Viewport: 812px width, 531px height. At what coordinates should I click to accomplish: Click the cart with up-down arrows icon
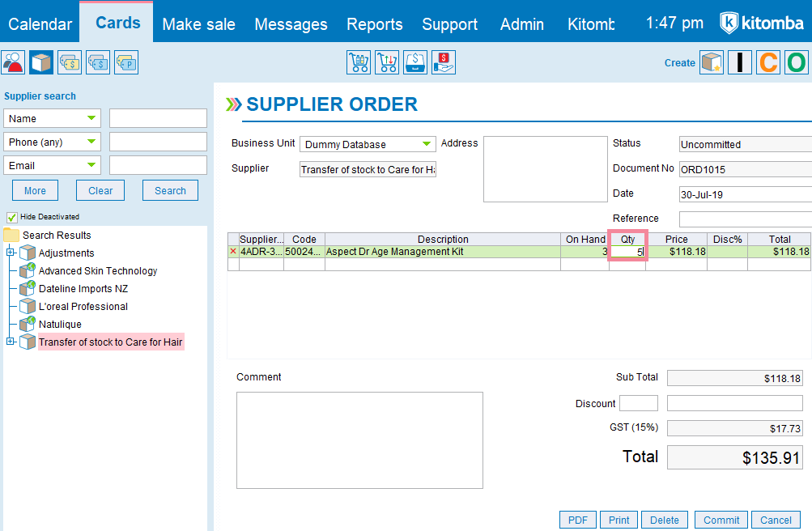[x=387, y=62]
